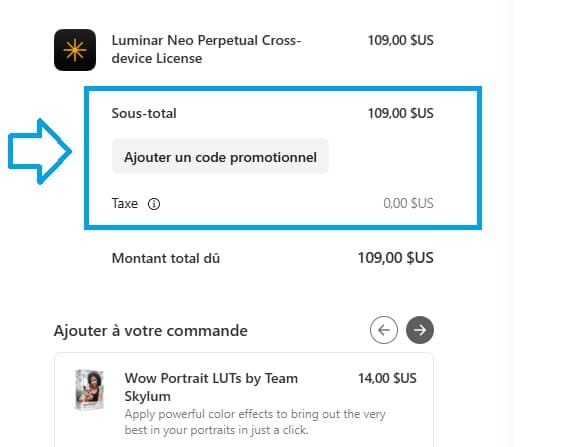
Task: Click the Ajouter à votre commande heading
Action: click(x=151, y=331)
